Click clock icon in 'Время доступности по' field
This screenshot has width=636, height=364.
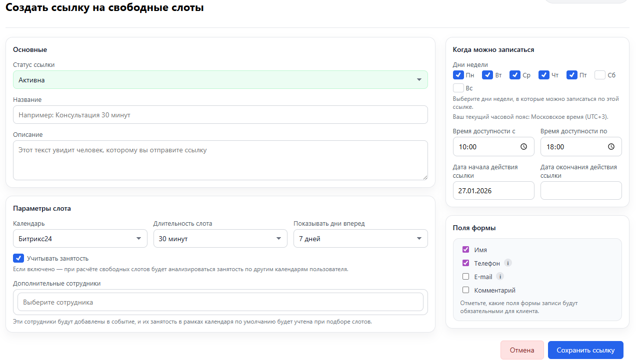611,147
